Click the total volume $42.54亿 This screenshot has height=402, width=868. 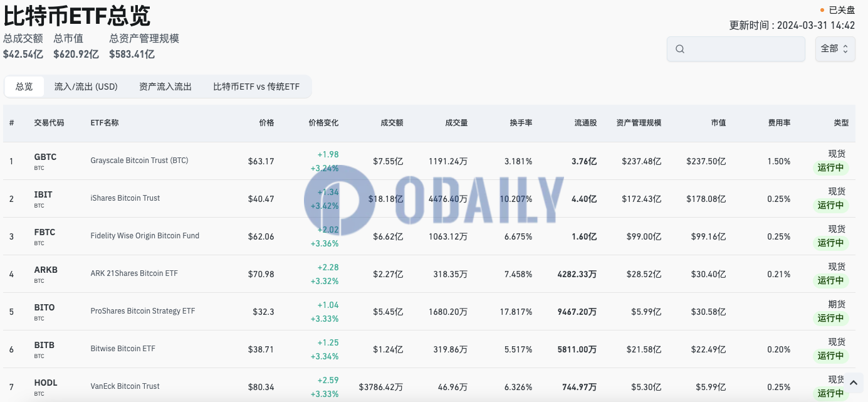[23, 54]
